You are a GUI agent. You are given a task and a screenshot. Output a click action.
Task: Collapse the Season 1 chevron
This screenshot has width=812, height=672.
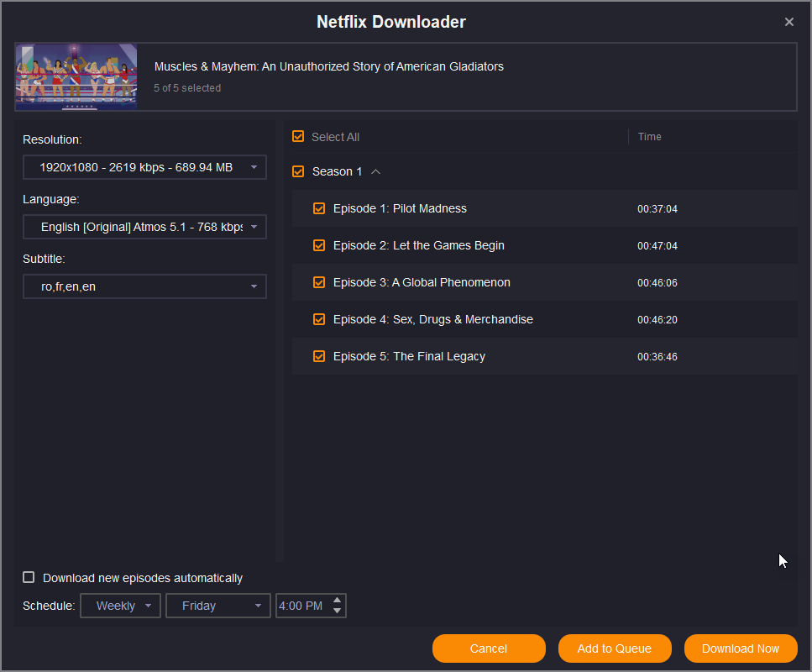click(x=375, y=171)
